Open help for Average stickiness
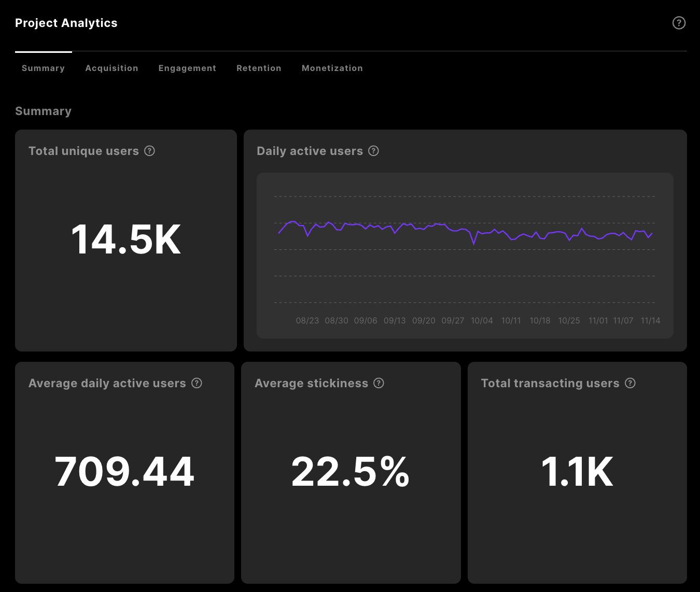The image size is (700, 592). [x=379, y=383]
